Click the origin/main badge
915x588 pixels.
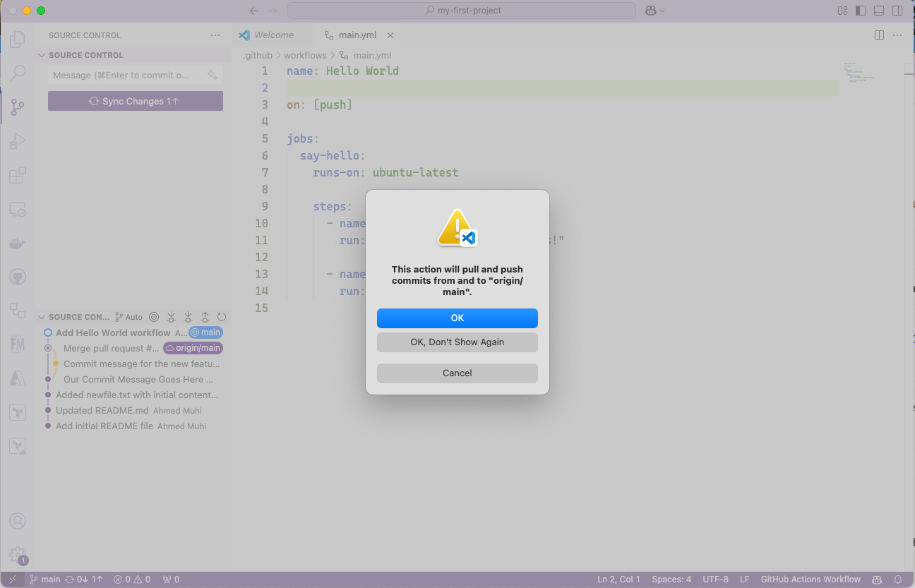coord(193,348)
